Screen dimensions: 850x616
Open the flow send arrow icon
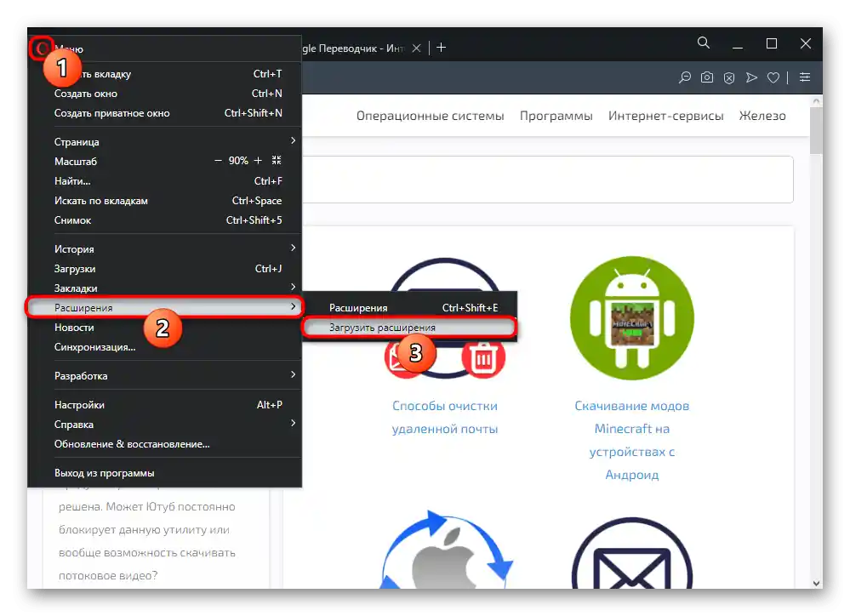click(751, 77)
